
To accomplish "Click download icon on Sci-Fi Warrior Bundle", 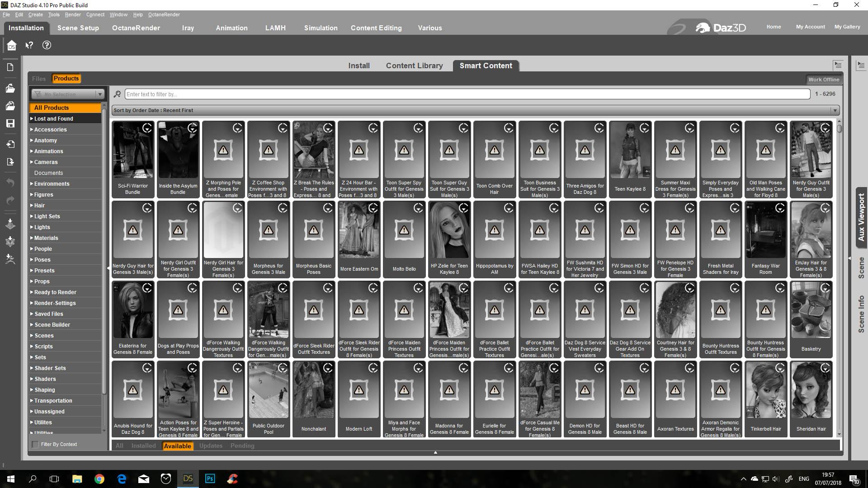I will 147,128.
